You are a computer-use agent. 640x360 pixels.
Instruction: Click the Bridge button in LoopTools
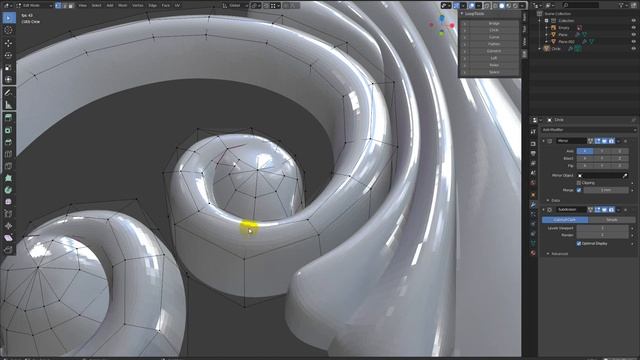coord(494,24)
